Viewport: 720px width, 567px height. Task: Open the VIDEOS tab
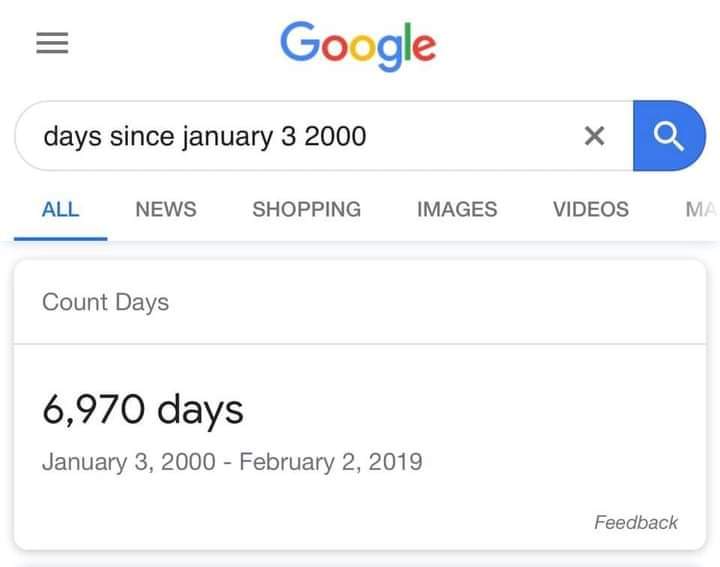pyautogui.click(x=591, y=209)
